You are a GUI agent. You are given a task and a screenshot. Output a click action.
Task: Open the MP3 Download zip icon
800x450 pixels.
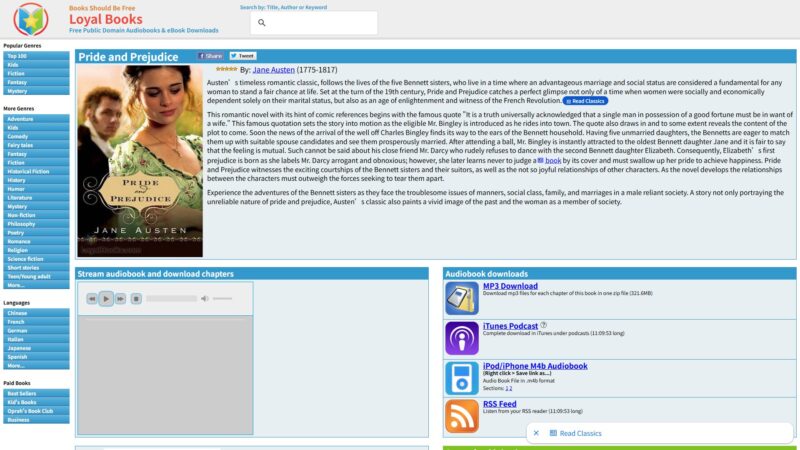(x=462, y=298)
